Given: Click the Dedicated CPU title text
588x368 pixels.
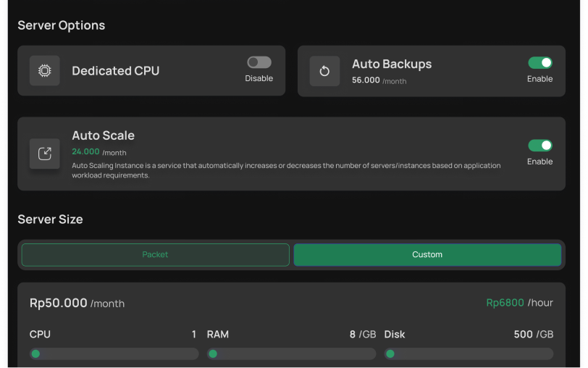Looking at the screenshot, I should coord(115,71).
